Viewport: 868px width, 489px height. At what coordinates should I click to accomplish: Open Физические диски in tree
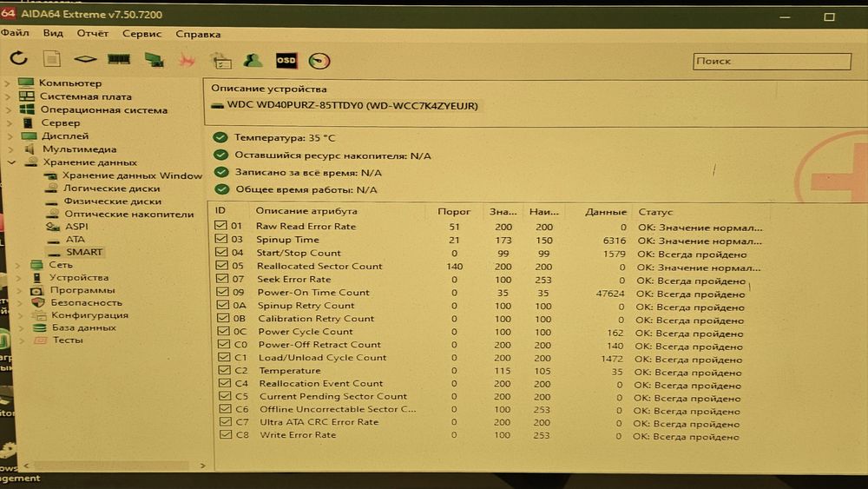pyautogui.click(x=112, y=201)
